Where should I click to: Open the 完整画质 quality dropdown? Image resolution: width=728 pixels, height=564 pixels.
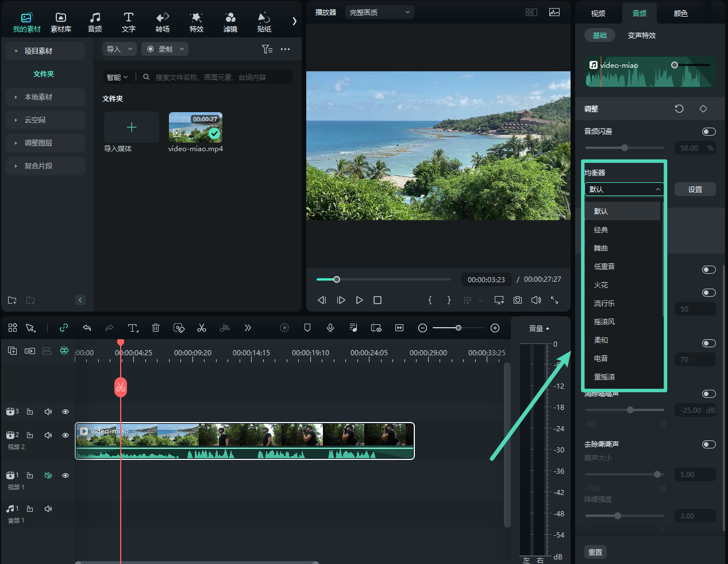379,12
